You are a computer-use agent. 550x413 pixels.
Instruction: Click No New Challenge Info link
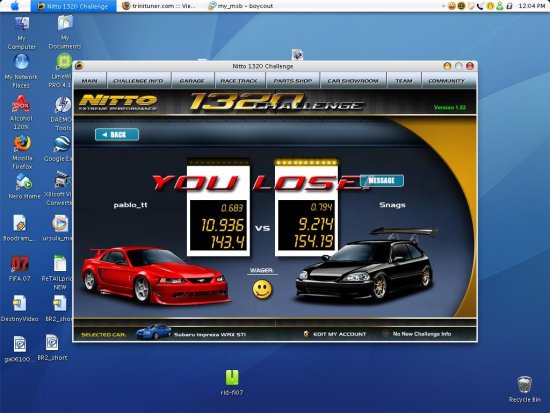(422, 334)
